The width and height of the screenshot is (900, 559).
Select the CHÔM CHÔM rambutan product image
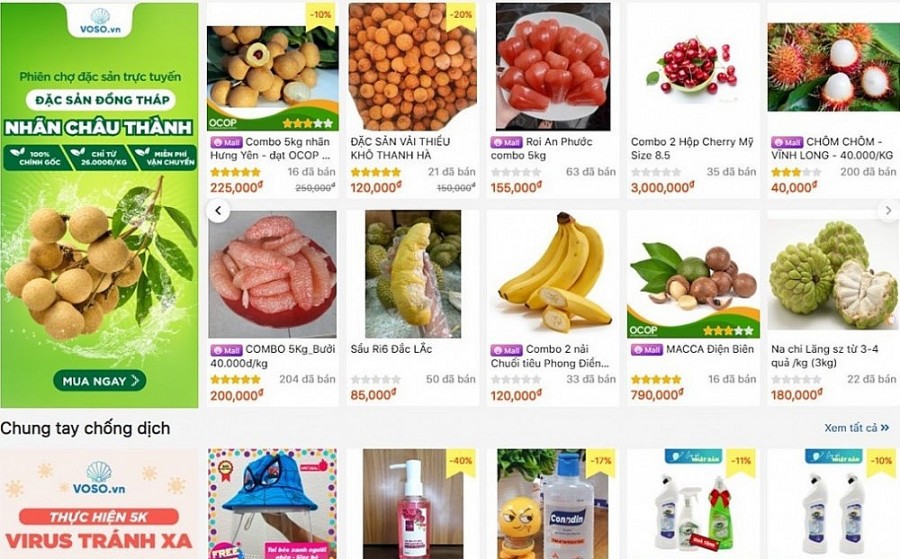point(833,67)
